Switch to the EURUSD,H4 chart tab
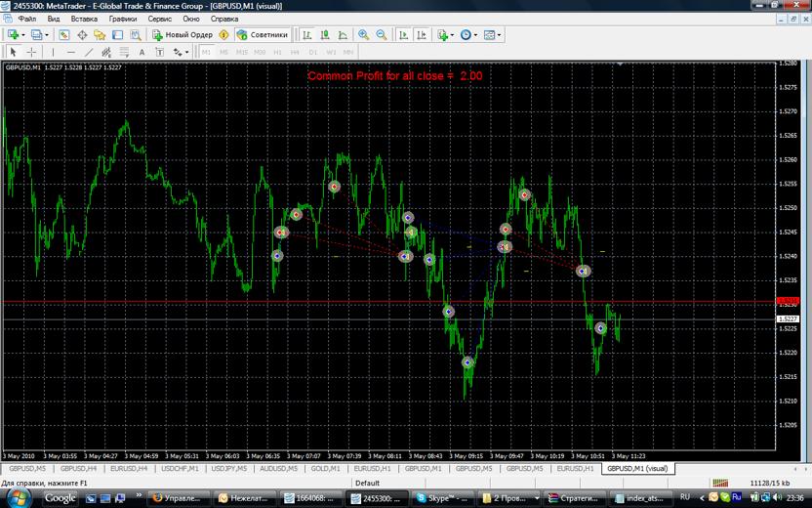 tap(129, 469)
